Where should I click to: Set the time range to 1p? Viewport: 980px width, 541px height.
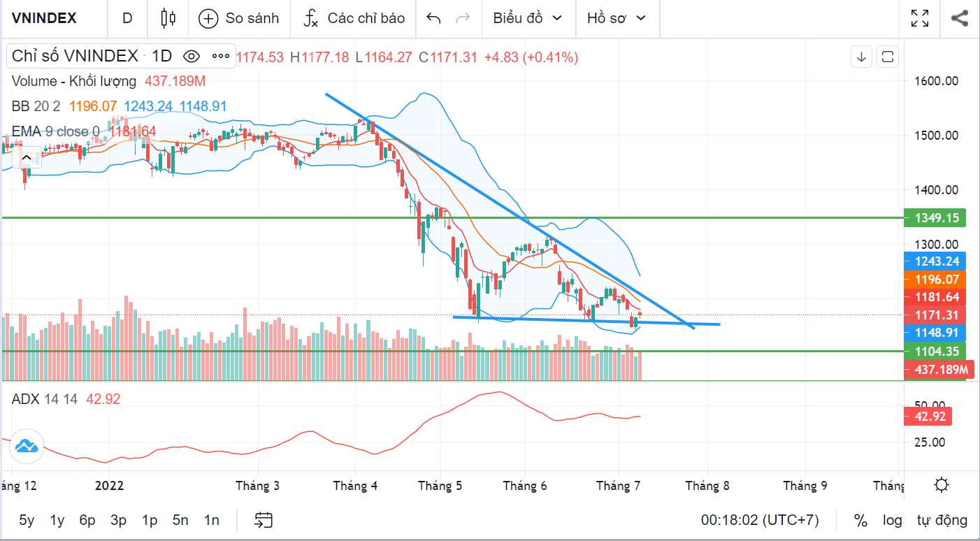point(150,520)
